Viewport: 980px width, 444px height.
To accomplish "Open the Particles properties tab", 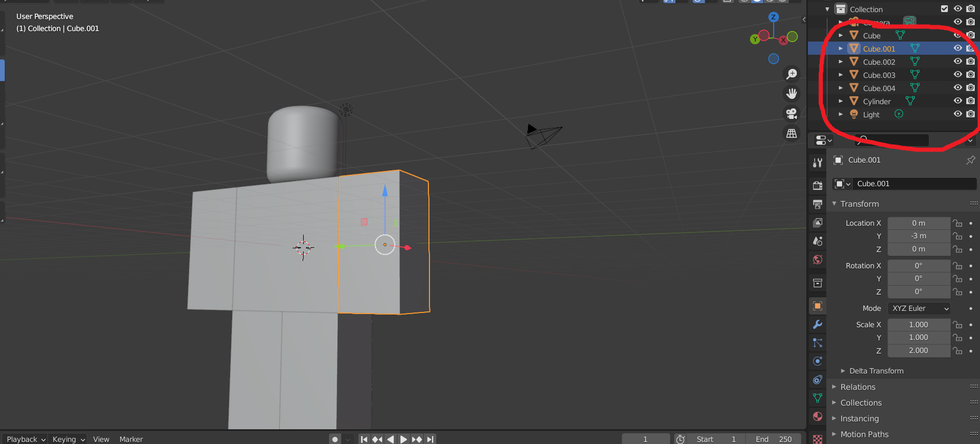I will tap(817, 342).
